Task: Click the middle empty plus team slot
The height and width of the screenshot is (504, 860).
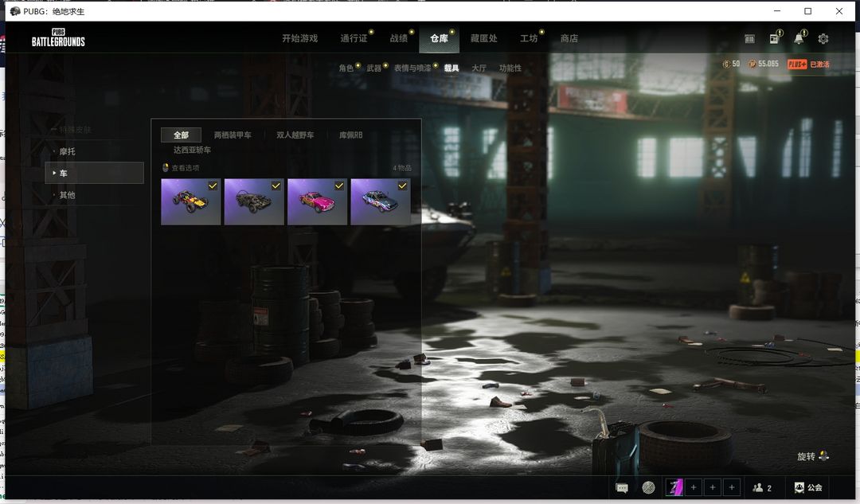Action: coord(713,487)
